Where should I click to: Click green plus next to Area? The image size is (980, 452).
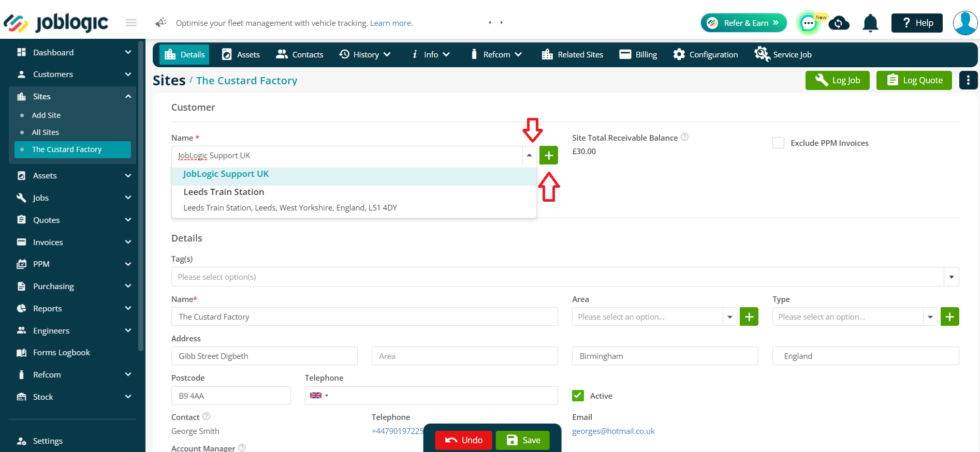pyautogui.click(x=749, y=317)
